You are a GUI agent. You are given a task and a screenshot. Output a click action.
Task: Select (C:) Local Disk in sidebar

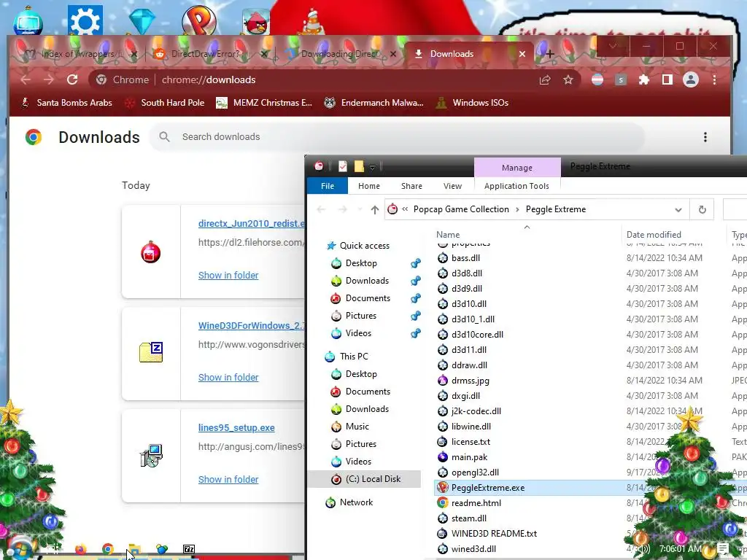[365, 479]
